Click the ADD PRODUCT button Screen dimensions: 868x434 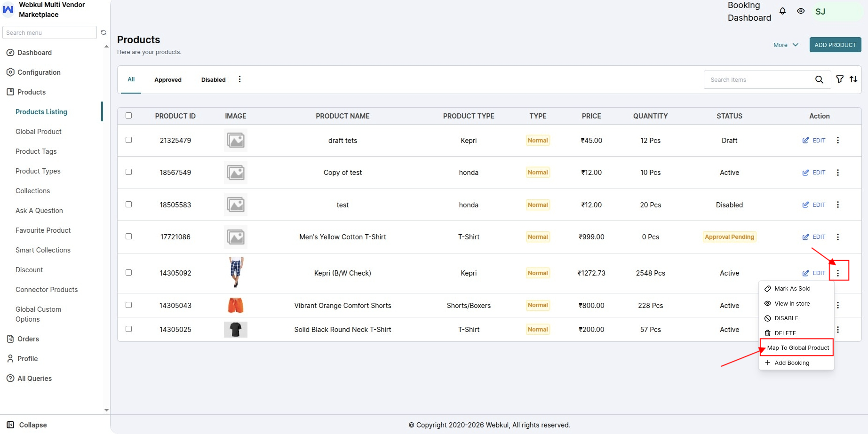pos(836,45)
